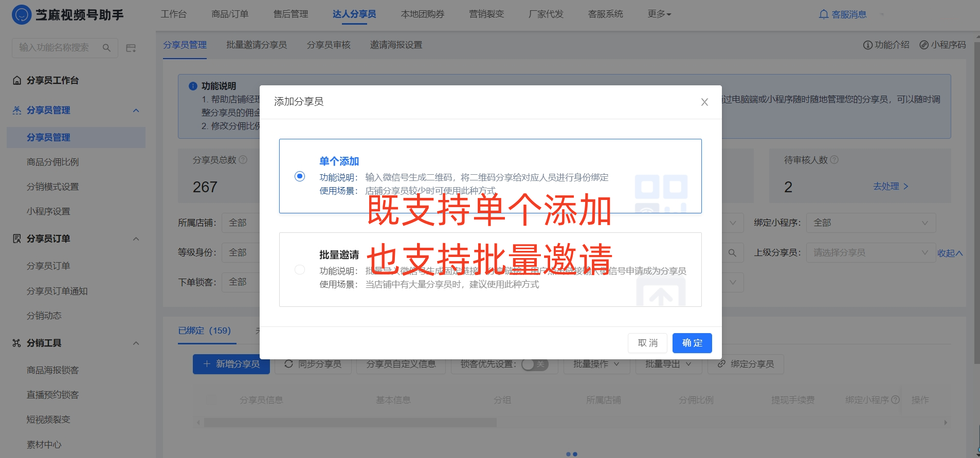Switch to 分享员管理 tab
Screen dimensions: 980x458
point(185,45)
